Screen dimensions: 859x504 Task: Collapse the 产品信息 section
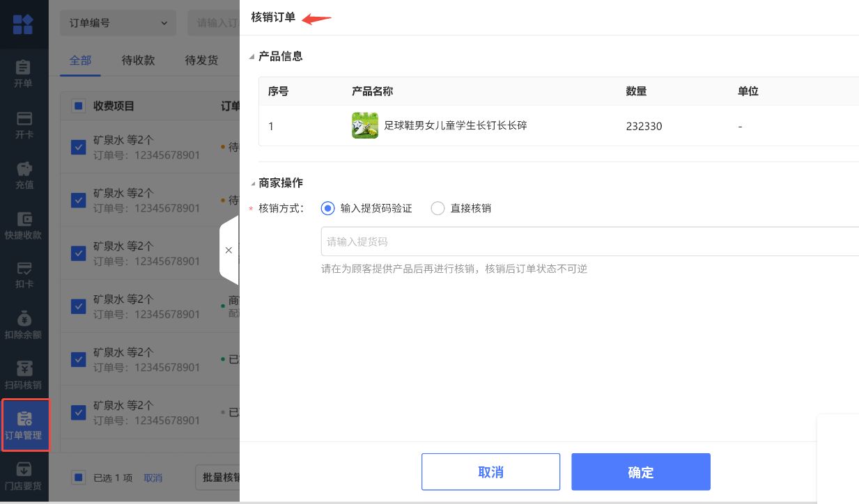click(x=251, y=57)
